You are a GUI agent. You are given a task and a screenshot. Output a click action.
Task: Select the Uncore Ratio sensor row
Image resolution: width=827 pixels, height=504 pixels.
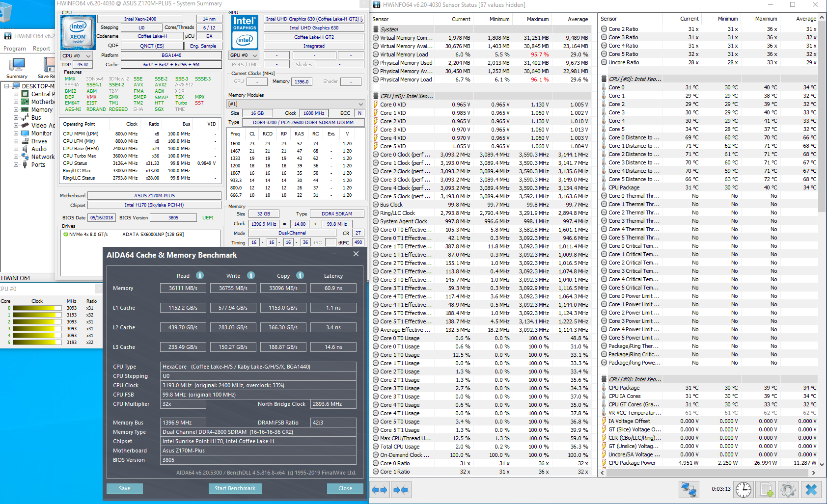709,62
